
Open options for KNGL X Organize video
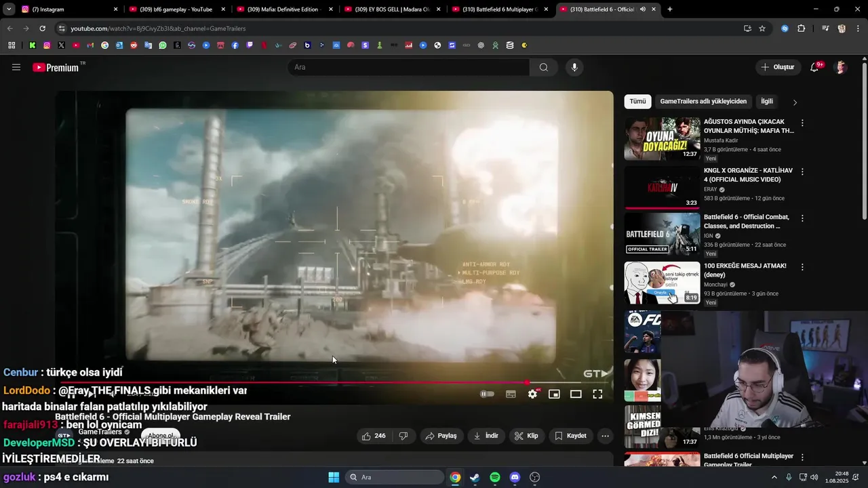tap(802, 172)
